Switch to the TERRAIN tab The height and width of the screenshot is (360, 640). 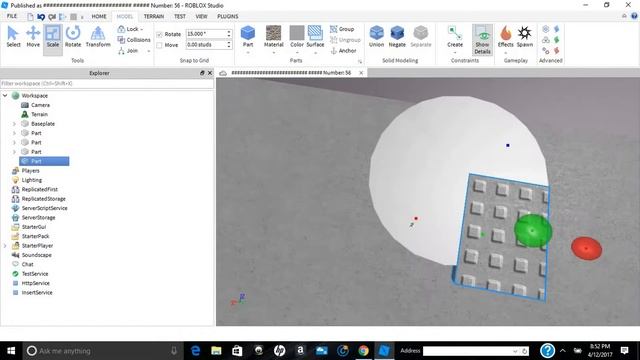click(154, 16)
